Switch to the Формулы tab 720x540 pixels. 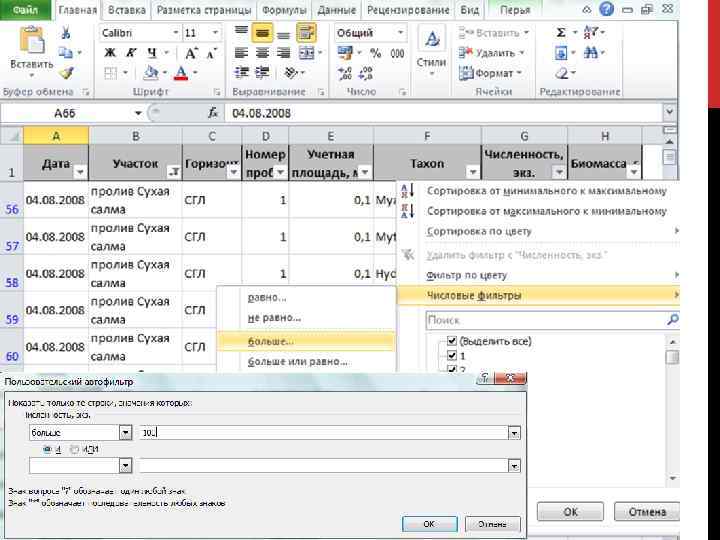click(x=284, y=10)
